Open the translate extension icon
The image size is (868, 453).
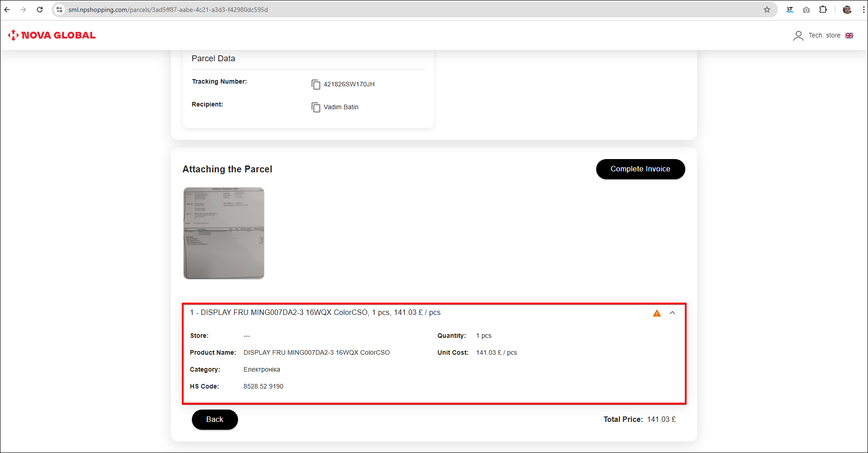tap(790, 10)
